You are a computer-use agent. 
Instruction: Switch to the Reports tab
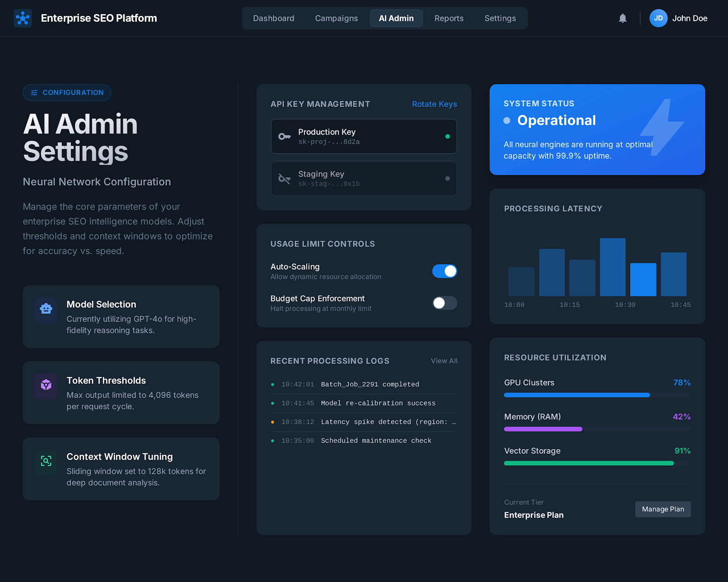pyautogui.click(x=449, y=18)
